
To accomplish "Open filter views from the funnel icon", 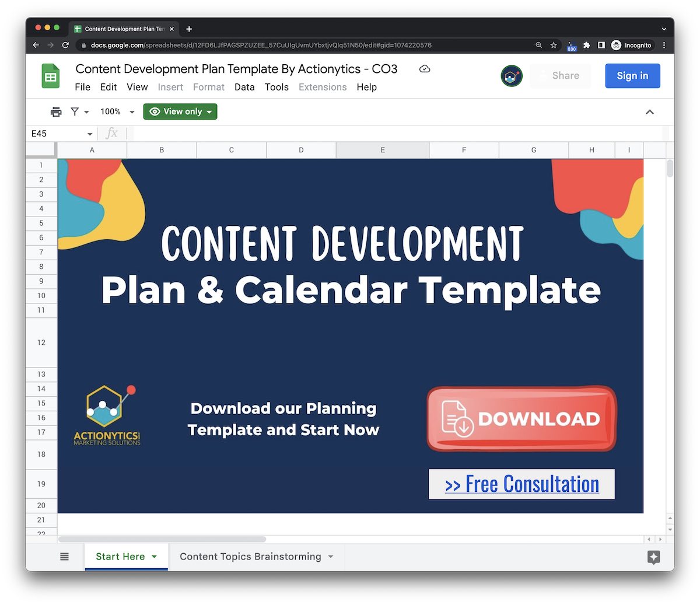I will (x=75, y=111).
